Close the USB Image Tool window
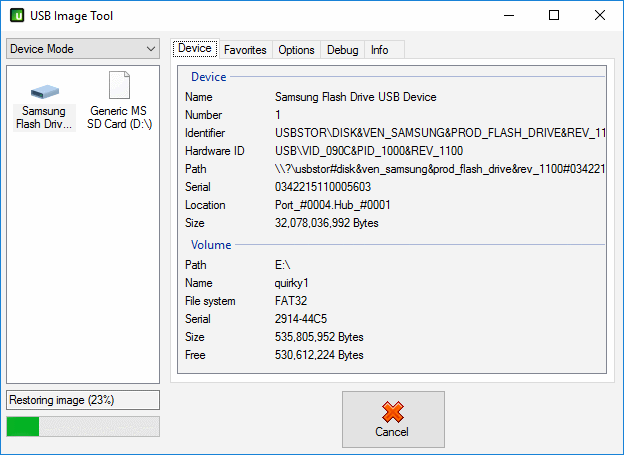624x455 pixels. pyautogui.click(x=600, y=16)
